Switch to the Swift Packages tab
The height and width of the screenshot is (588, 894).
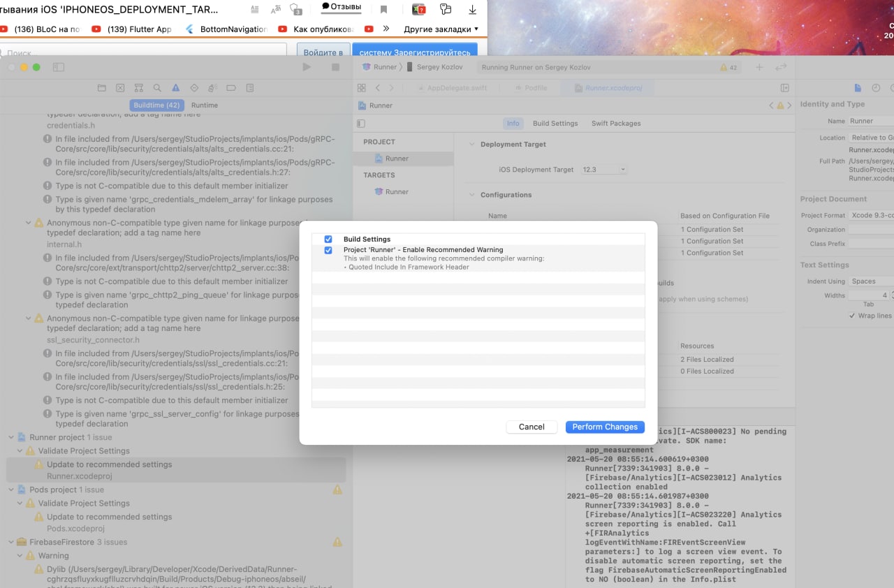click(x=616, y=124)
